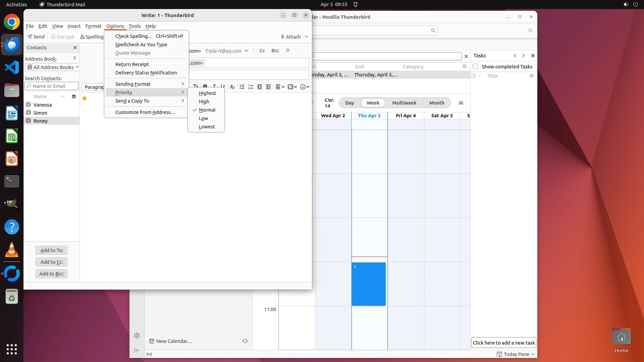Choose Return Receipt menu entry
The width and height of the screenshot is (644, 362).
132,64
